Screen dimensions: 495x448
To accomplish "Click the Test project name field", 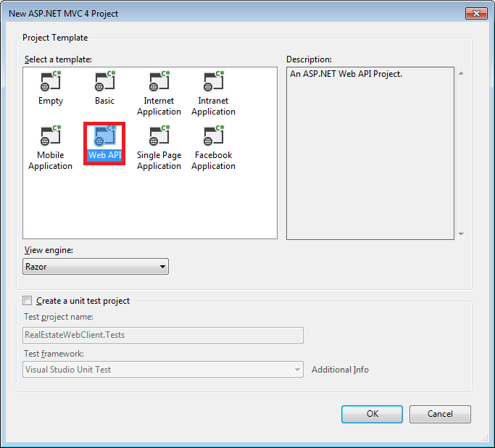I will pyautogui.click(x=163, y=335).
